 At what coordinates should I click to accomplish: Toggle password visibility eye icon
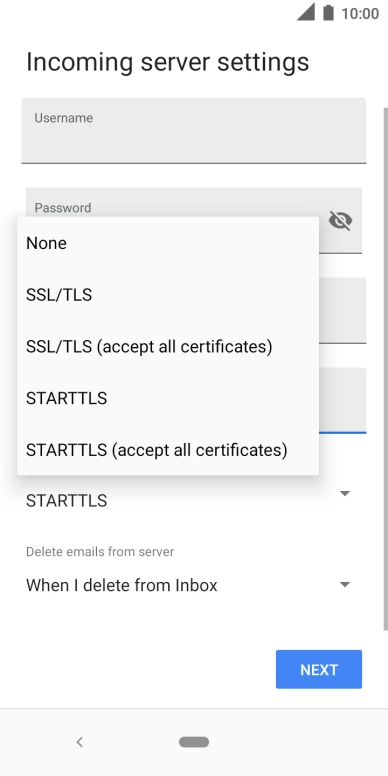340,221
